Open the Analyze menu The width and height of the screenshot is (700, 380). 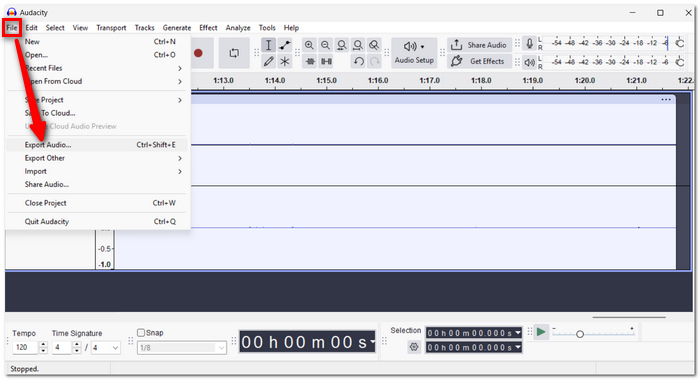238,28
